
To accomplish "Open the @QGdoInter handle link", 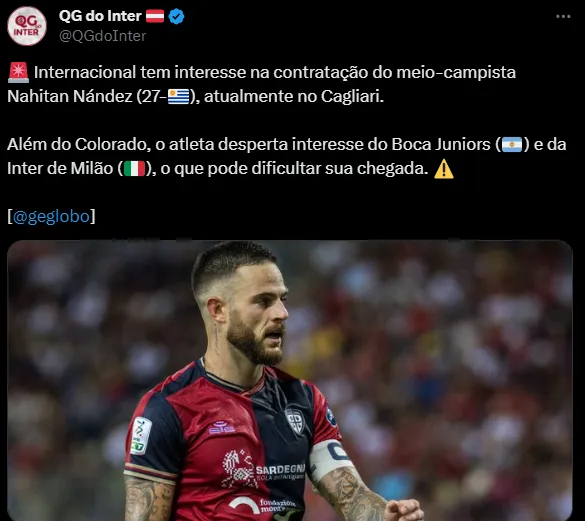I will [103, 36].
